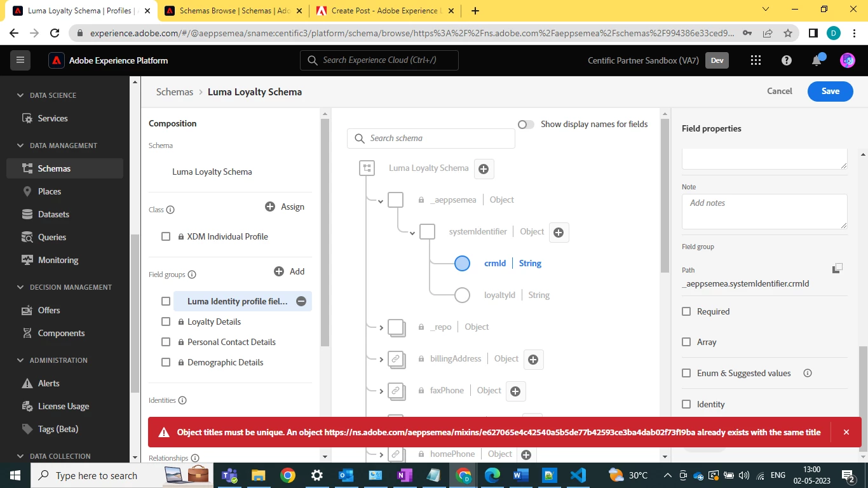Bookmark this page with star icon

click(x=788, y=34)
